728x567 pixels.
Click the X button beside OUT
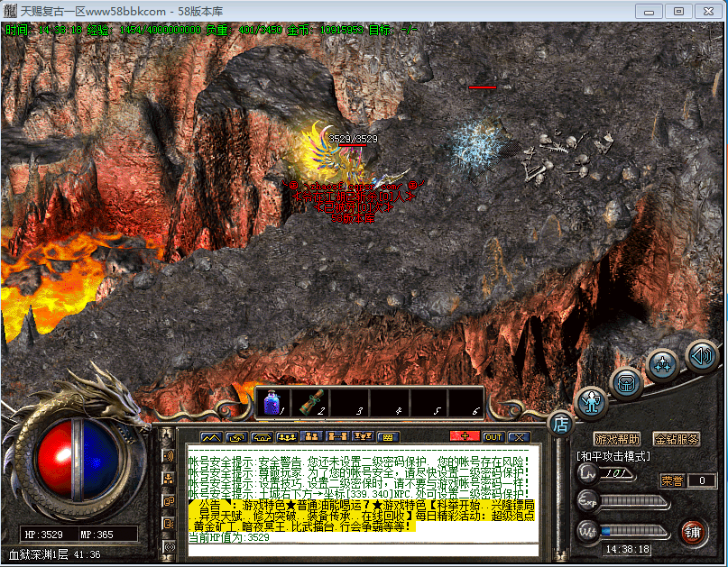point(519,437)
